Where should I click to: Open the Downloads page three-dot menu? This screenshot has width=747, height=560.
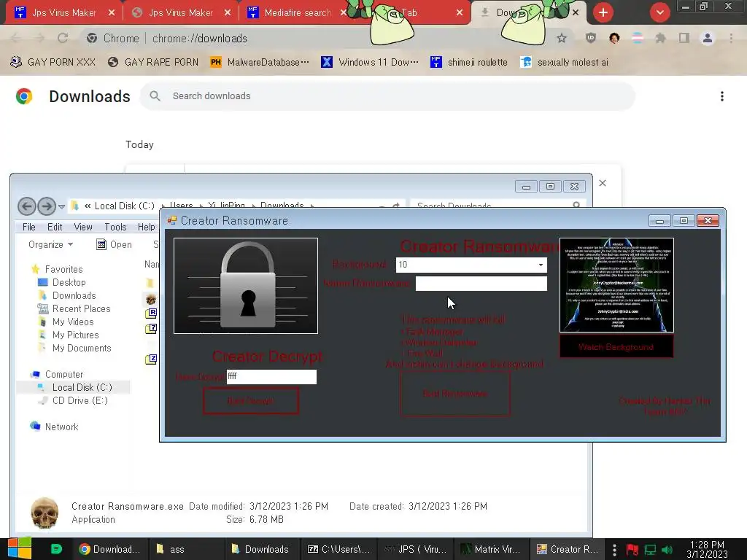[722, 96]
